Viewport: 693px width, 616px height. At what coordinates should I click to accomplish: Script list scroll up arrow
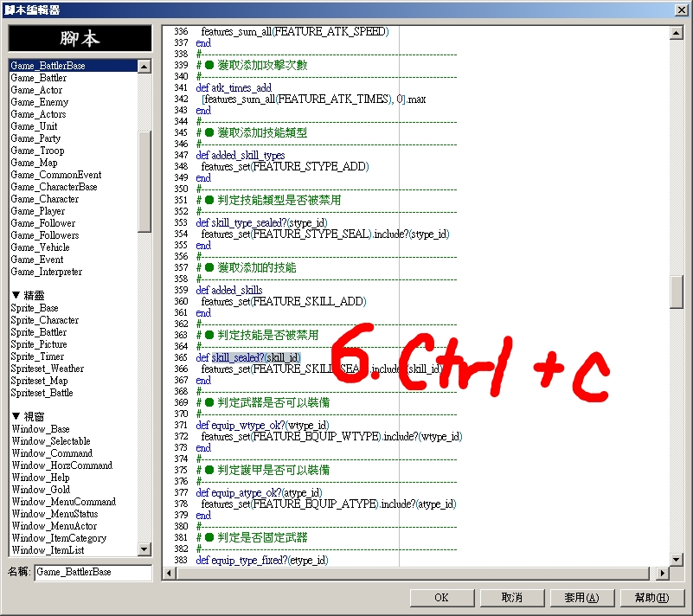tap(144, 67)
